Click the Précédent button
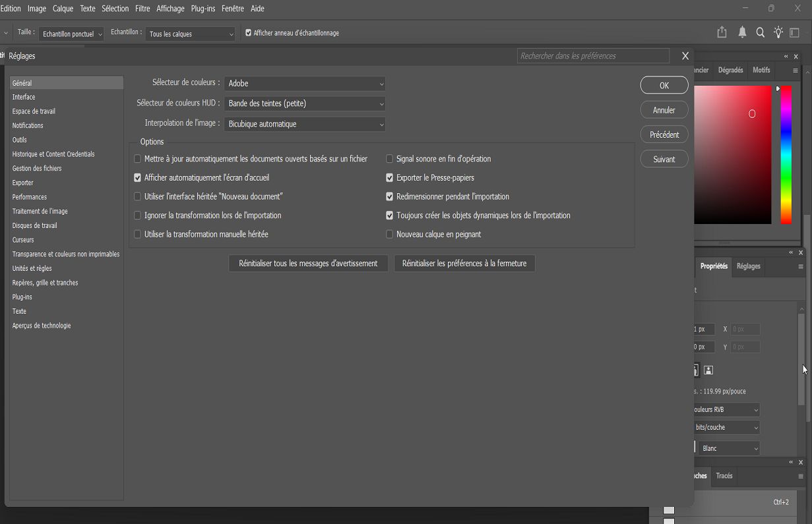 pyautogui.click(x=664, y=134)
